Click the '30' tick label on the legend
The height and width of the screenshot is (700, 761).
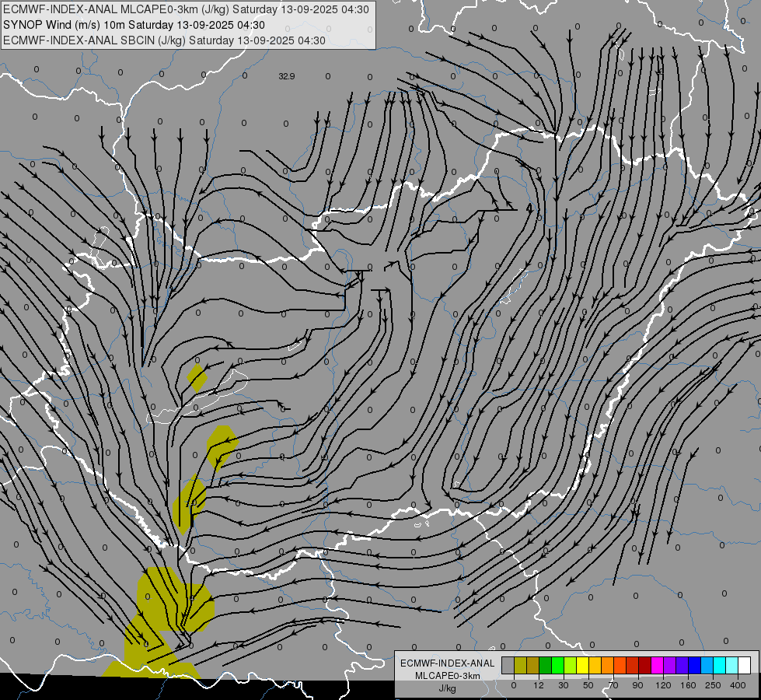click(x=563, y=685)
